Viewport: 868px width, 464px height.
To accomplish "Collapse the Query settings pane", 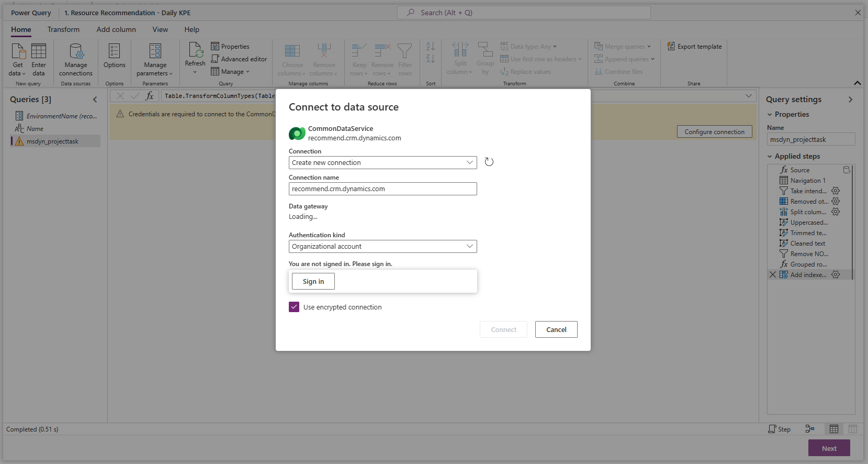I will coord(850,100).
